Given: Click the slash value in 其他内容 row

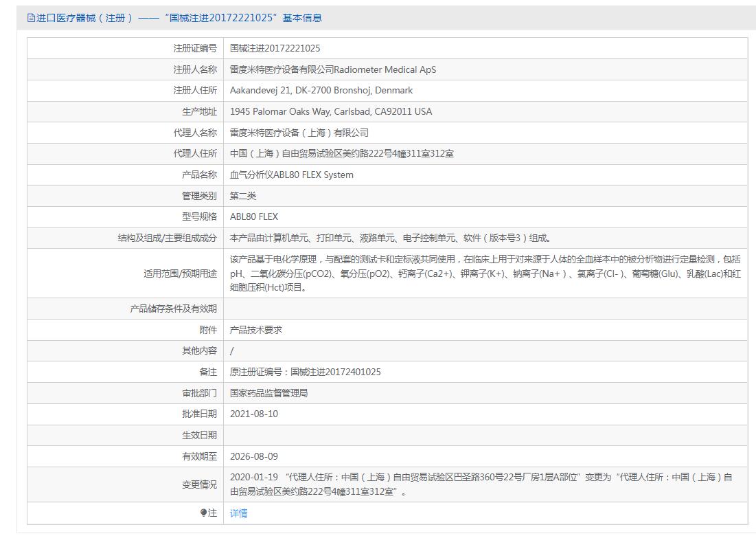Looking at the screenshot, I should pyautogui.click(x=232, y=351).
